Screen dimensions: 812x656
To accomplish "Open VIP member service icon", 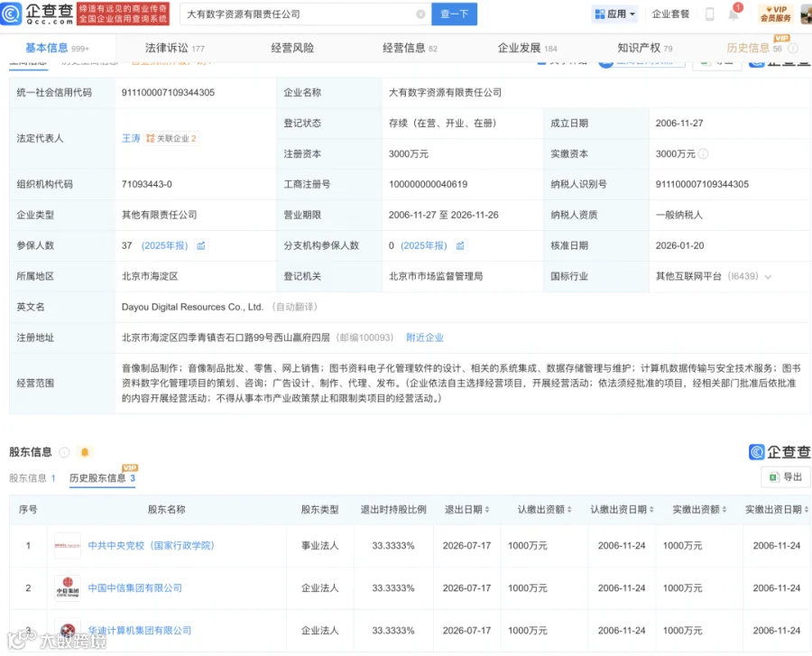I will 775,14.
